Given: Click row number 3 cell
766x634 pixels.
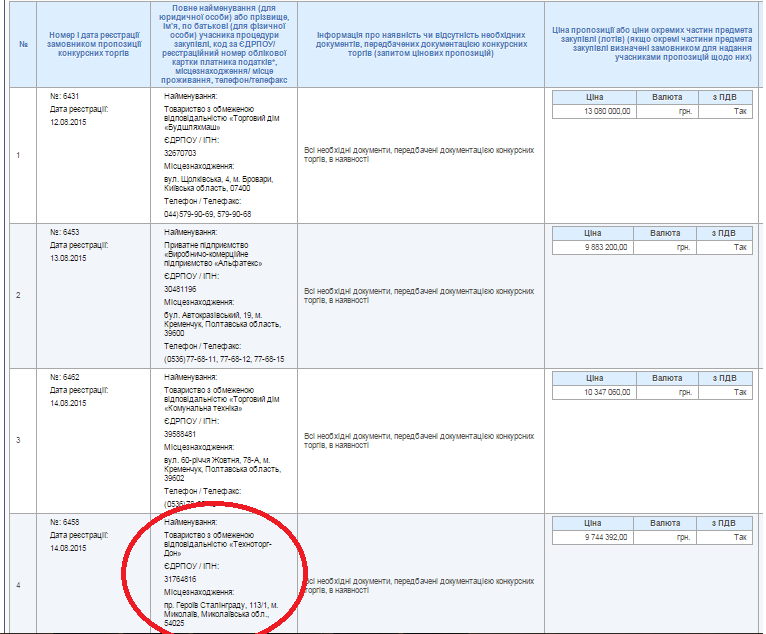Looking at the screenshot, I should [x=18, y=440].
